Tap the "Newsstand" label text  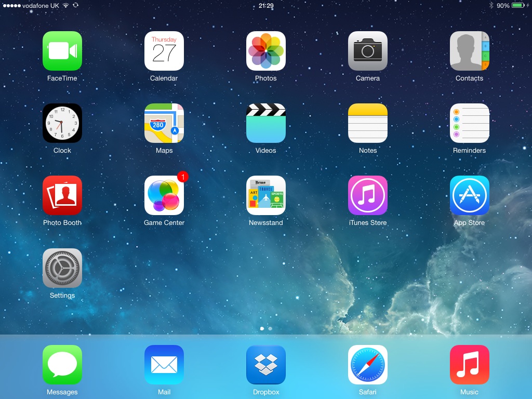point(265,222)
